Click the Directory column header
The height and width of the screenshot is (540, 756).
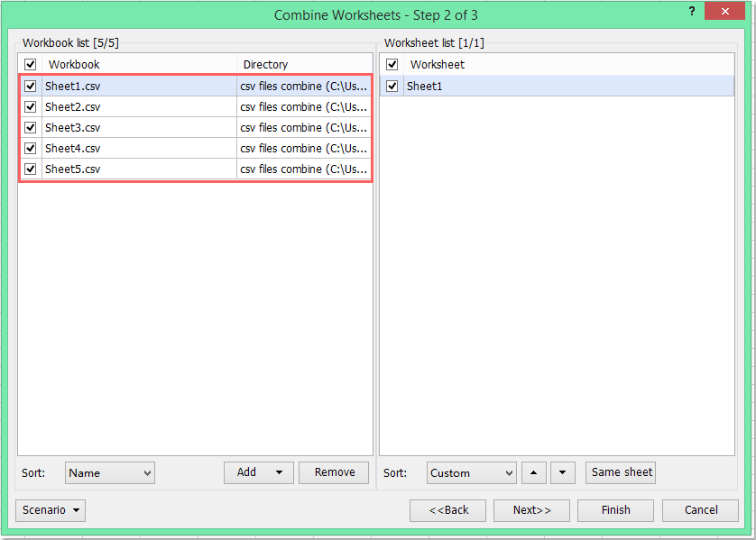(x=305, y=64)
